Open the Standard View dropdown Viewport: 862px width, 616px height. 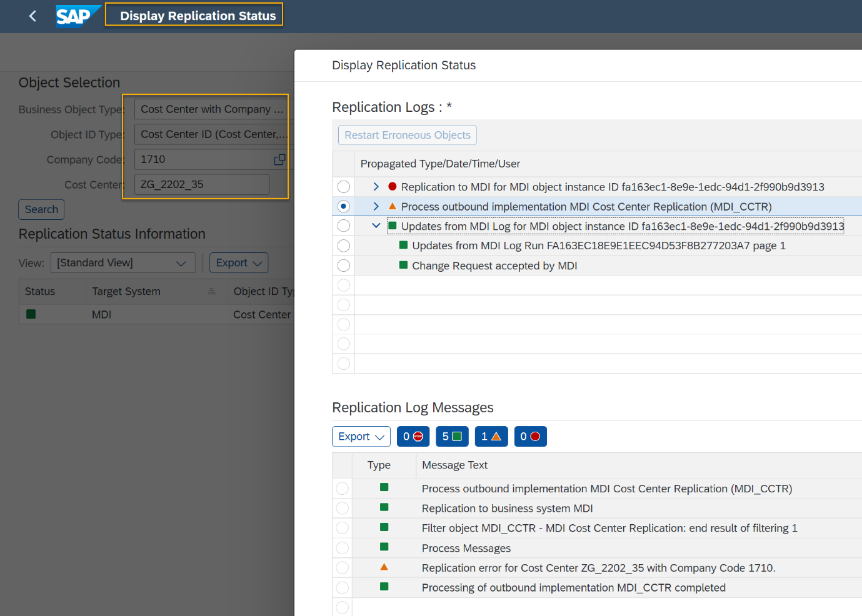[123, 263]
